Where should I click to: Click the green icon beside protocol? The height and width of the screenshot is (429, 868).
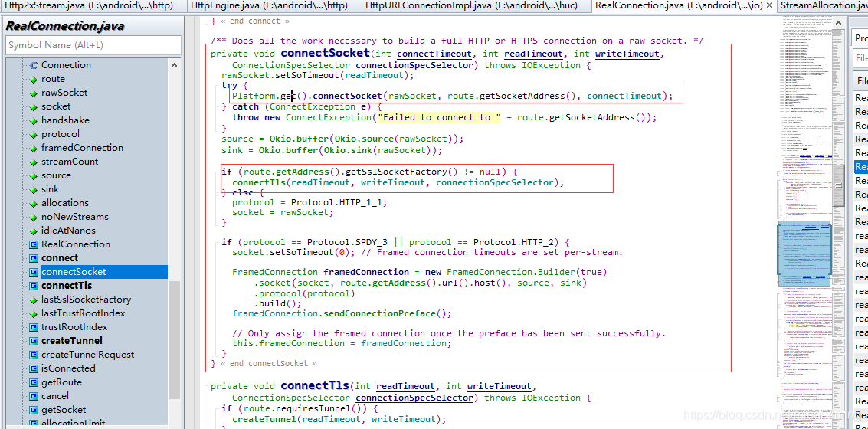(33, 135)
